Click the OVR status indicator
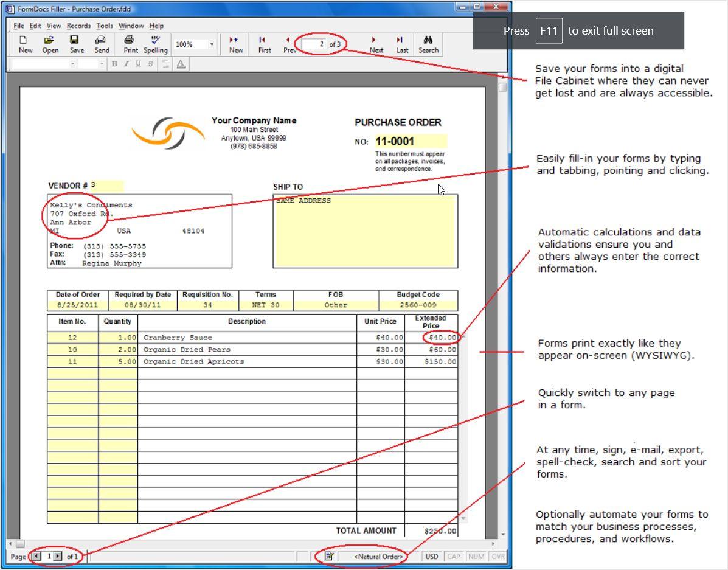 coord(497,557)
